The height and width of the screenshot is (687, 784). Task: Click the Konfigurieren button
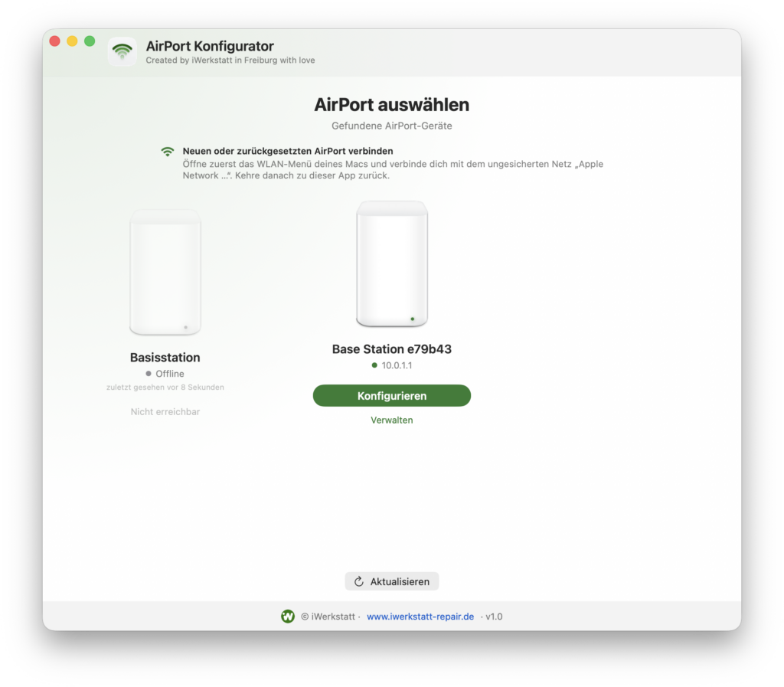point(392,395)
